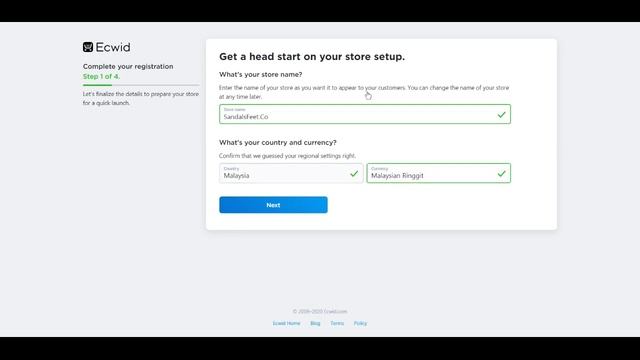The image size is (640, 360).
Task: Open the Ecwid Home footer link
Action: 286,323
